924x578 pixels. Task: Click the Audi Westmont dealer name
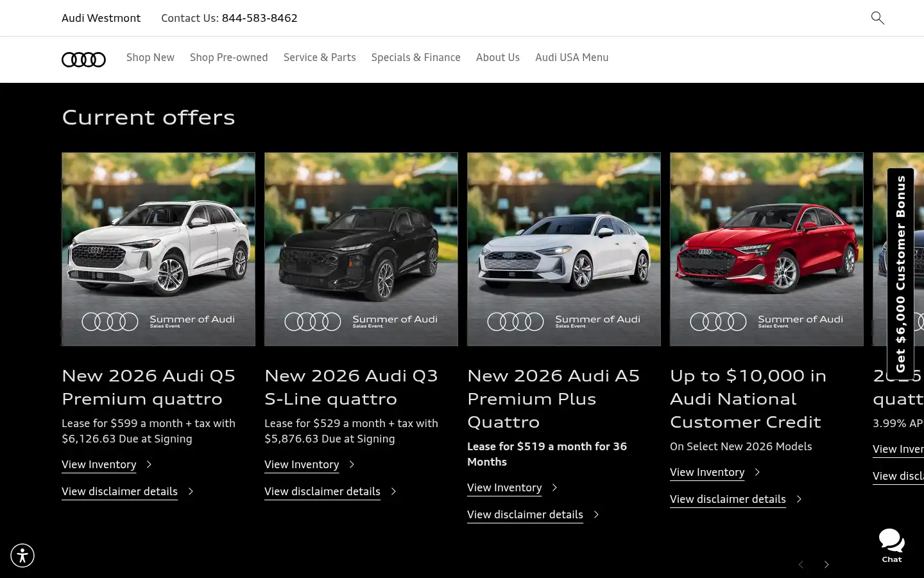(x=101, y=18)
